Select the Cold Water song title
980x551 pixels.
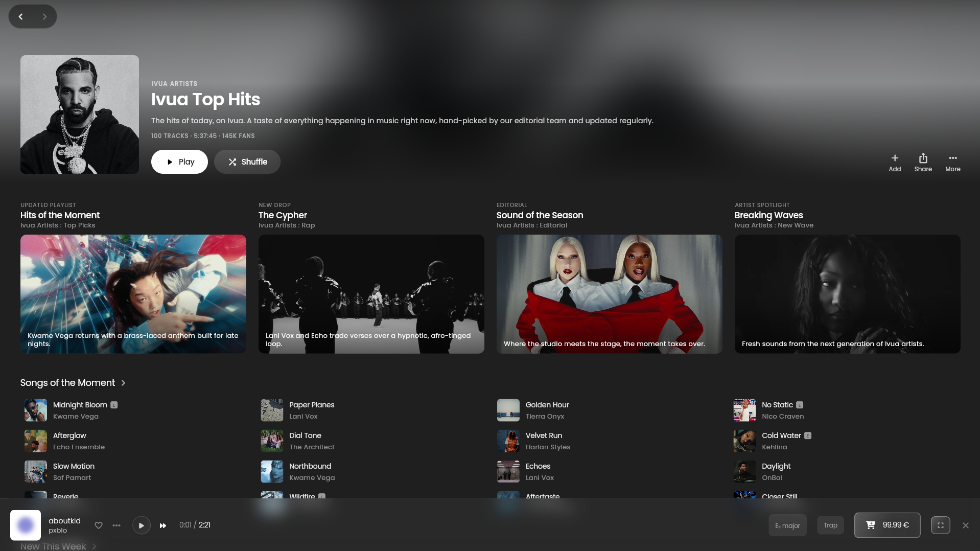tap(781, 435)
